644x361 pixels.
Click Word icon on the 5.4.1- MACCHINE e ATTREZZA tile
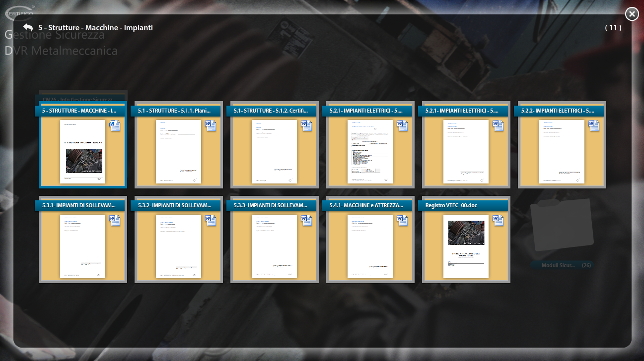coord(402,220)
